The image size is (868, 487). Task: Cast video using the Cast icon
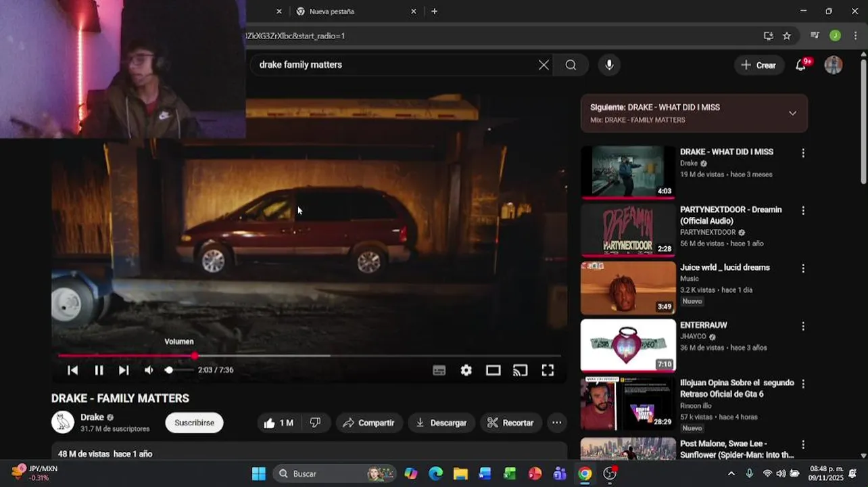click(x=520, y=370)
